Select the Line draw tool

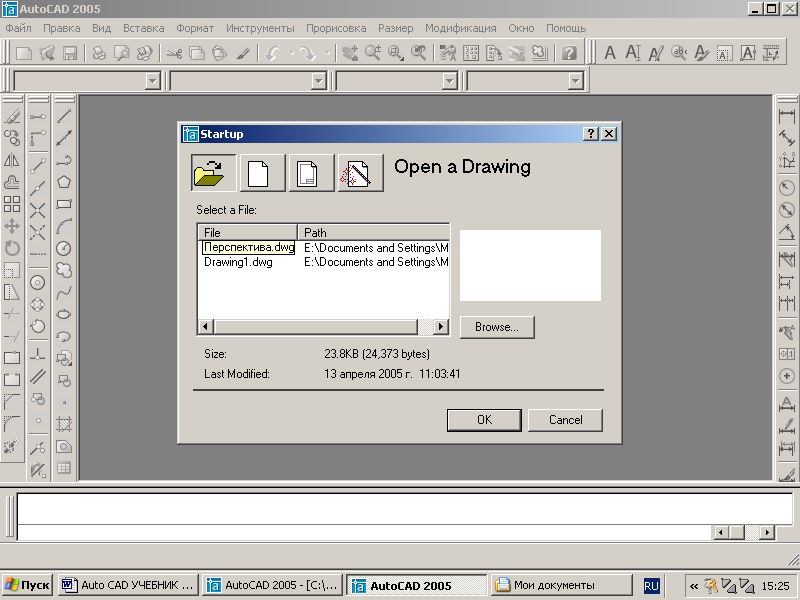[x=64, y=116]
